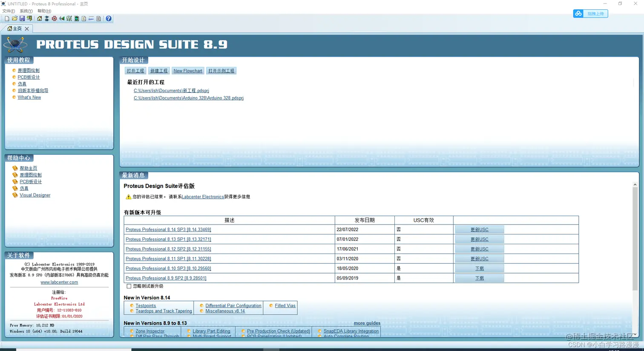Image resolution: width=644 pixels, height=351 pixels.
Task: Click the New Flowchart button
Action: [188, 71]
